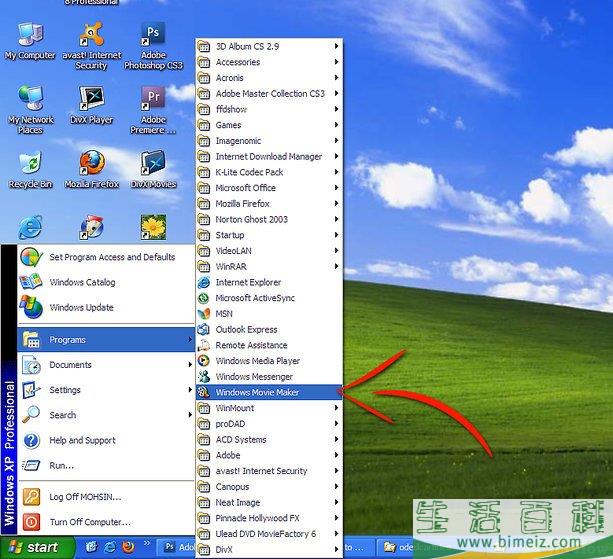Open My Computer desktop icon
Screen dimensions: 613x559
(30, 41)
